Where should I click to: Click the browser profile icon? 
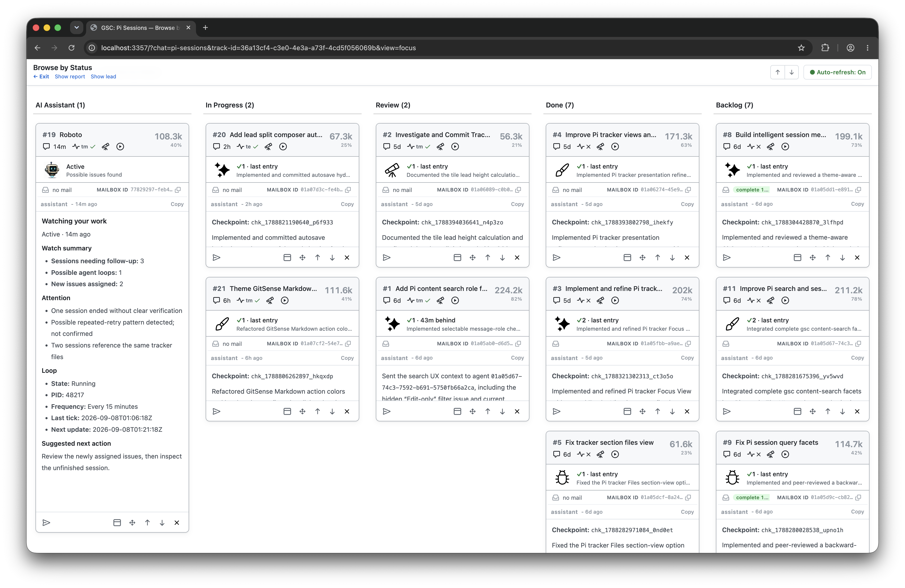point(850,48)
